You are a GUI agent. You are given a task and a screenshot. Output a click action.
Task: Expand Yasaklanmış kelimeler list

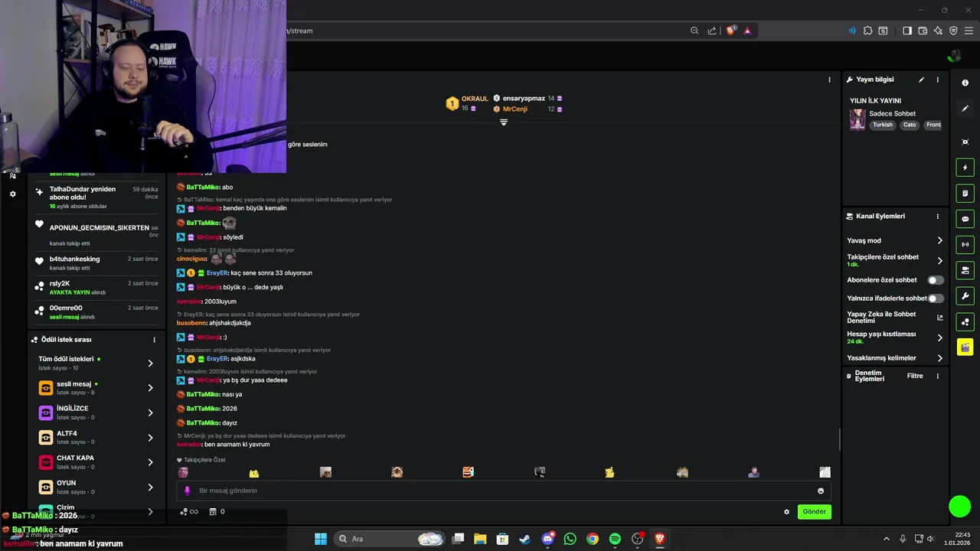click(939, 358)
